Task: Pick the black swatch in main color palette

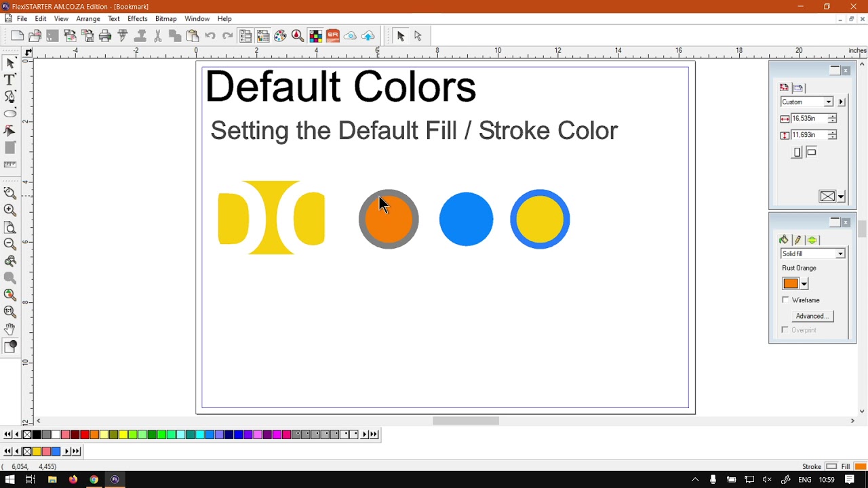Action: (37, 434)
